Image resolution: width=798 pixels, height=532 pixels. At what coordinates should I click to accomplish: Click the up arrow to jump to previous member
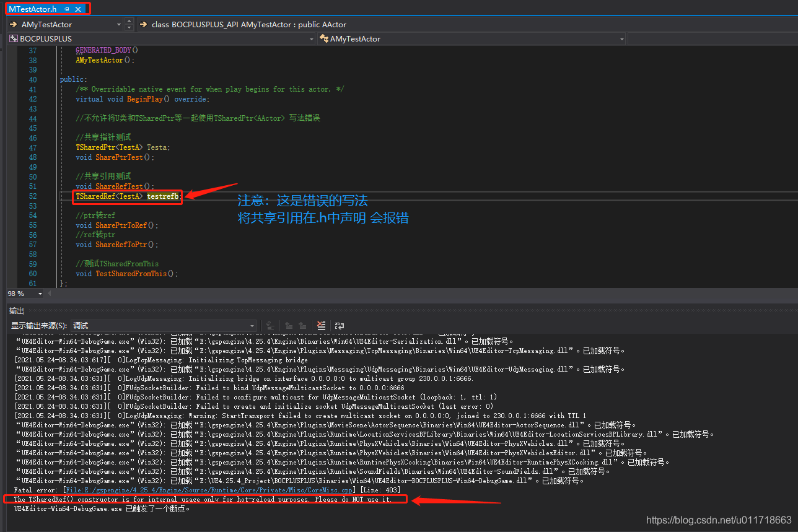(129, 22)
